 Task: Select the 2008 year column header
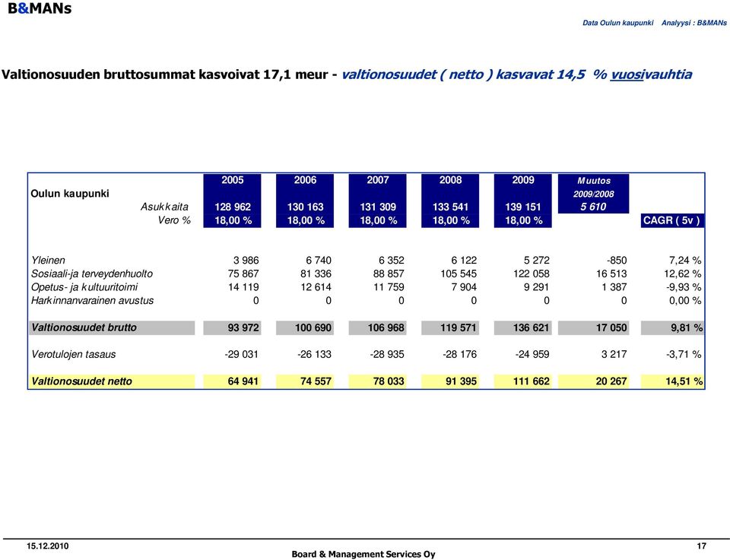tap(450, 180)
